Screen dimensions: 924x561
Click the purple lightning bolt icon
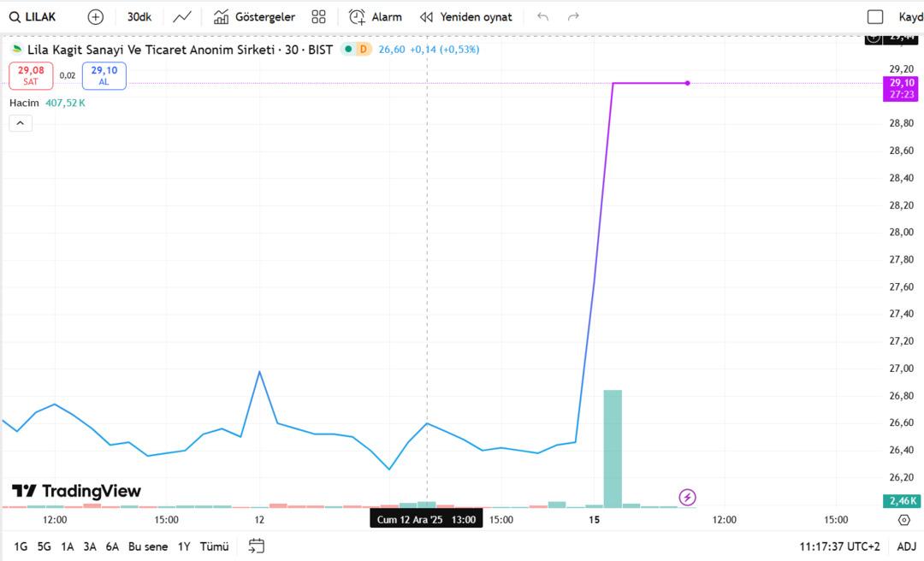pos(687,497)
